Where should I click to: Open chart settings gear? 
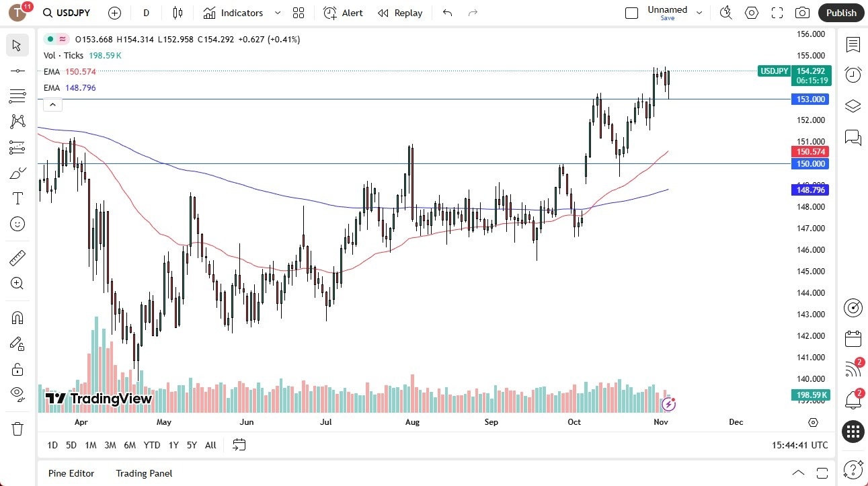(x=751, y=13)
